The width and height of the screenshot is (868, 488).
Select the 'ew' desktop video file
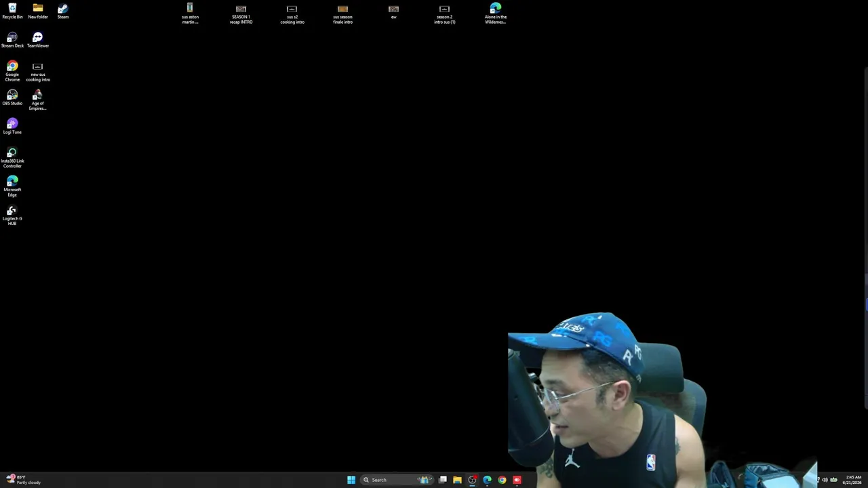[x=393, y=12]
